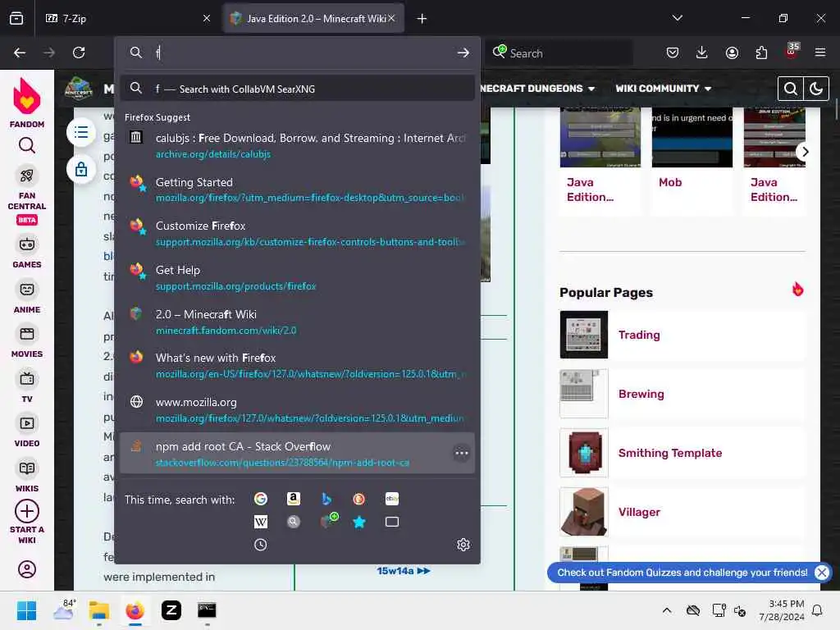The image size is (840, 630).
Task: Open the table of contents list button
Action: pyautogui.click(x=81, y=132)
